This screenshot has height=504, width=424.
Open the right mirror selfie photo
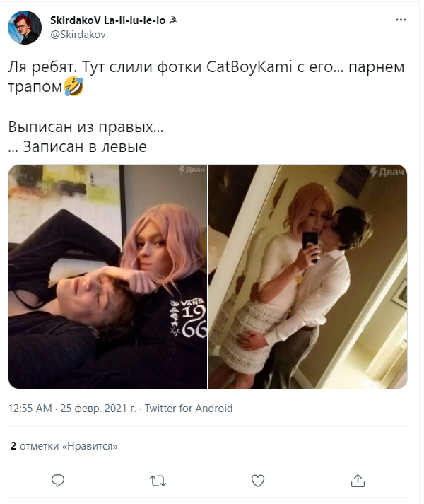coord(308,277)
